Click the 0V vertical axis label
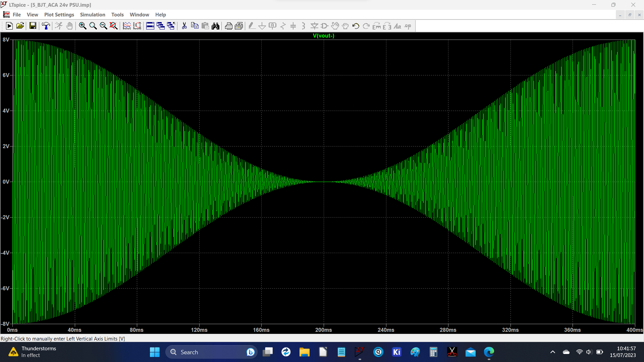Viewport: 644px width, 362px height. 6,182
